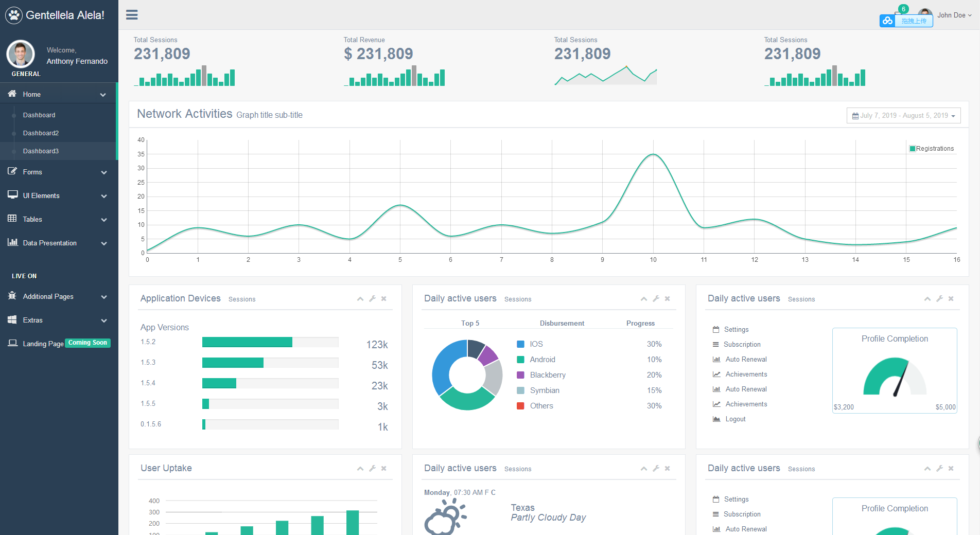Click the device share donut chart
The width and height of the screenshot is (980, 535).
point(467,374)
